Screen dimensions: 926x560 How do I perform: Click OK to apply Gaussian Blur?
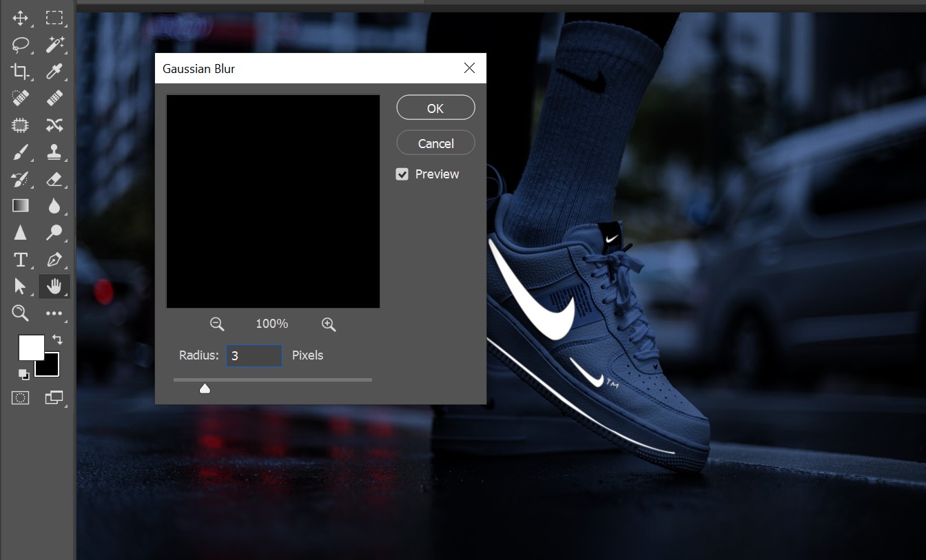435,108
